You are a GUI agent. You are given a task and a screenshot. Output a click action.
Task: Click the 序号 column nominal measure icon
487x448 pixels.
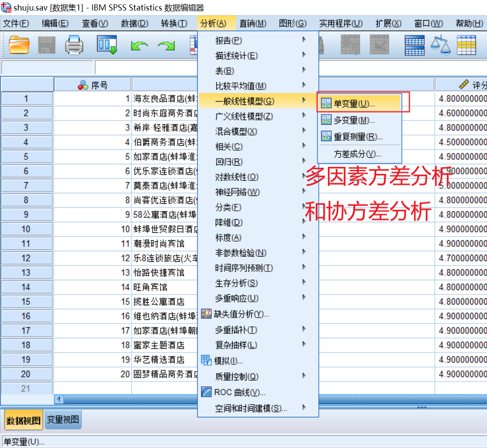point(83,85)
